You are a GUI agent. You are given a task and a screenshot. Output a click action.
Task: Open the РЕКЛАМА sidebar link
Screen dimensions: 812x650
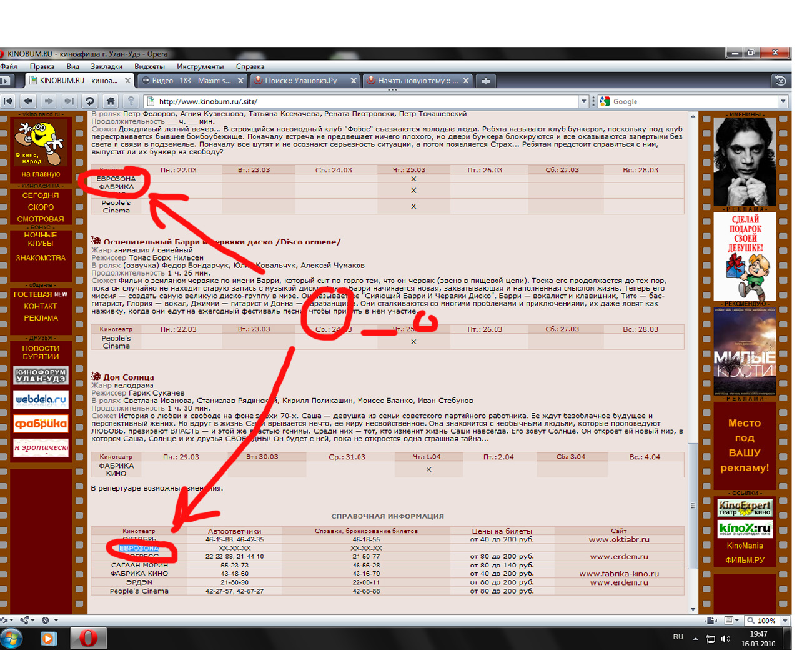pyautogui.click(x=41, y=318)
